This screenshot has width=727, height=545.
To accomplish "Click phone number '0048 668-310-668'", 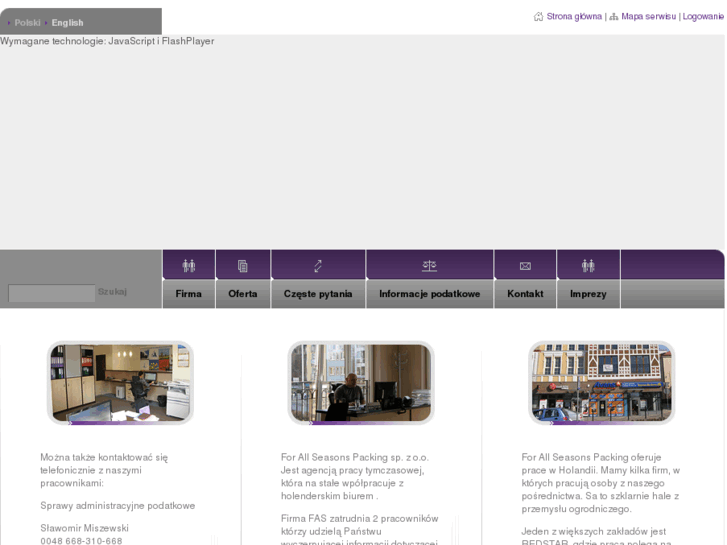I will [81, 541].
